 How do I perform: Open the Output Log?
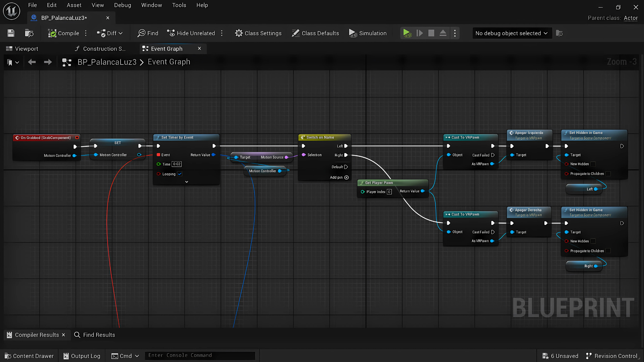82,356
